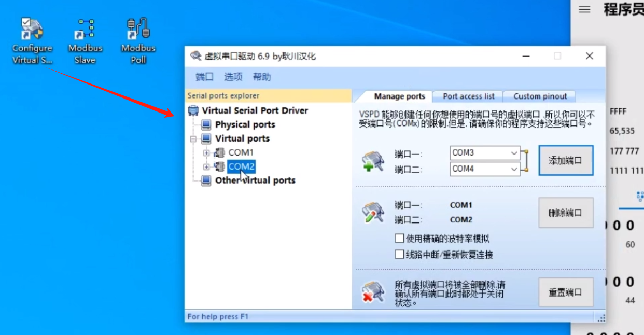Expand the COM2 tree node
Screen dimensions: 644x335
click(x=206, y=167)
